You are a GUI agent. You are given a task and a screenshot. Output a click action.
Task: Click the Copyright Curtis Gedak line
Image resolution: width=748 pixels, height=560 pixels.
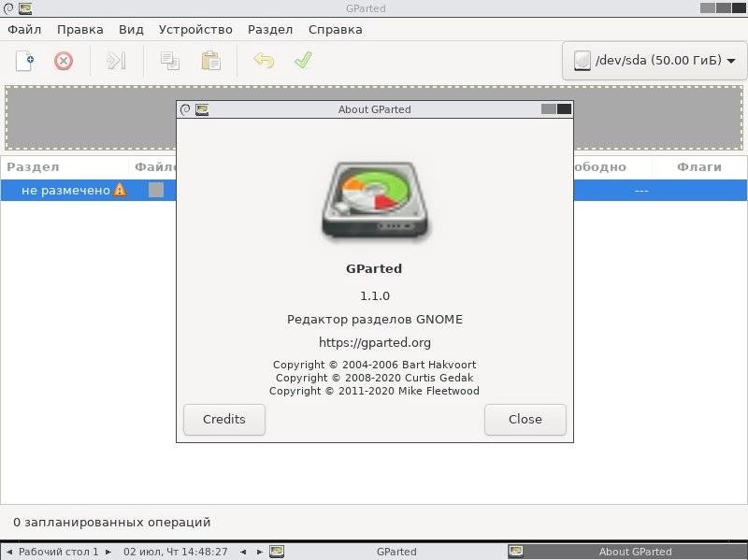pyautogui.click(x=375, y=378)
